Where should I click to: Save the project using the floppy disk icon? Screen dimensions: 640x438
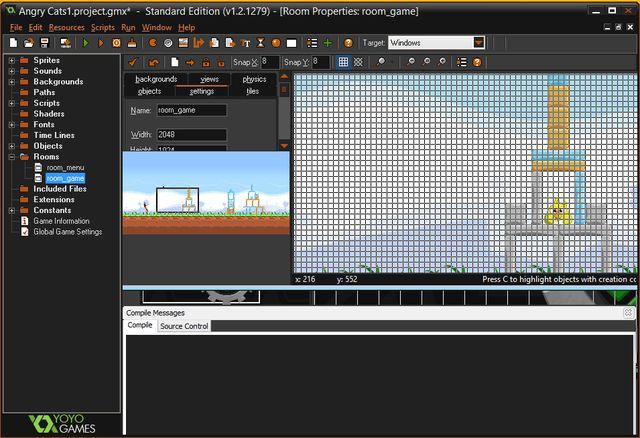(x=44, y=43)
